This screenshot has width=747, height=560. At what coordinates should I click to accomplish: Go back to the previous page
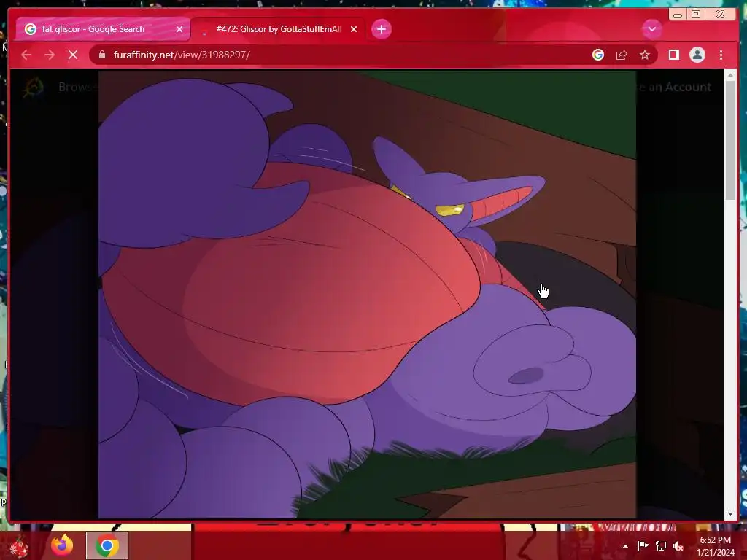(x=26, y=55)
